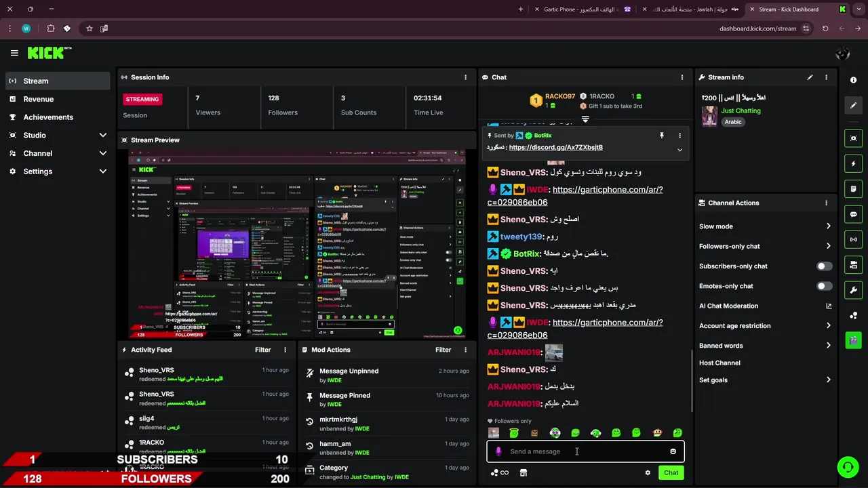The height and width of the screenshot is (488, 868).
Task: Click the note document icon in right toolbar
Action: 853,188
